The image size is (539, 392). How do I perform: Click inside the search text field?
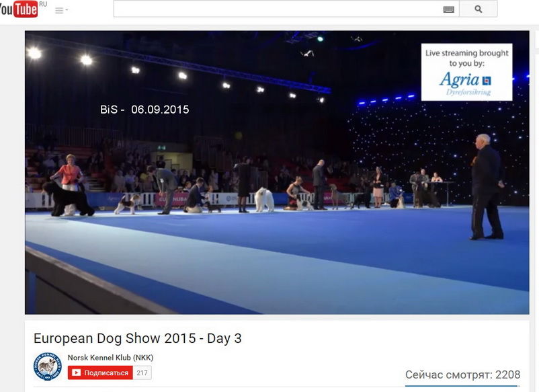tap(276, 9)
